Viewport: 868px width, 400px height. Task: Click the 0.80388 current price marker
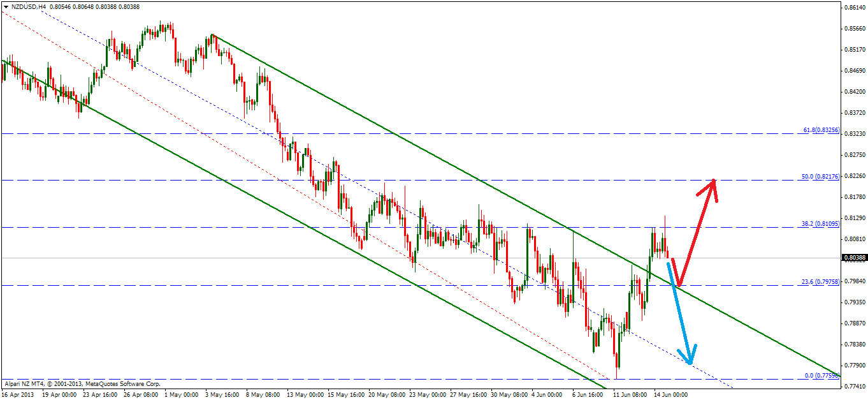853,258
